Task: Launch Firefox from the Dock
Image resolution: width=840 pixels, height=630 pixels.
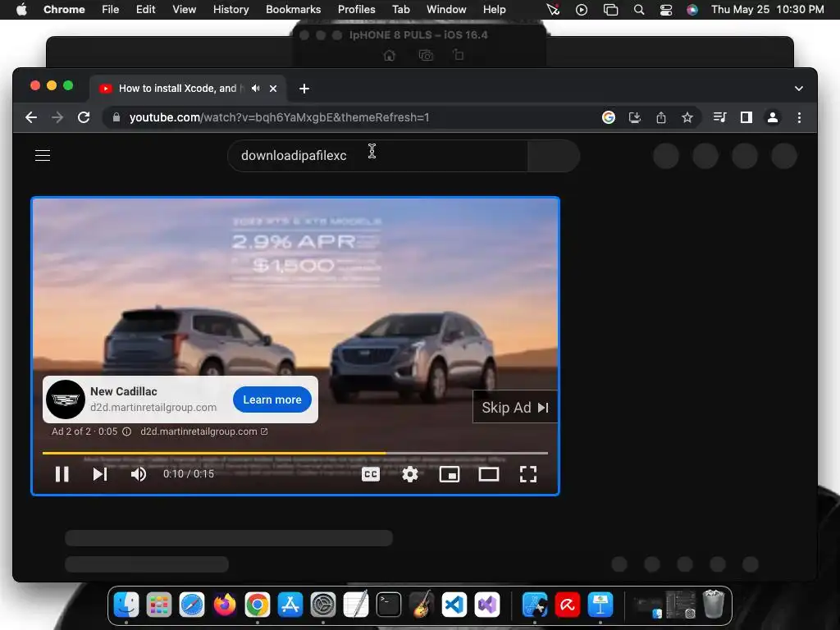Action: [x=225, y=605]
